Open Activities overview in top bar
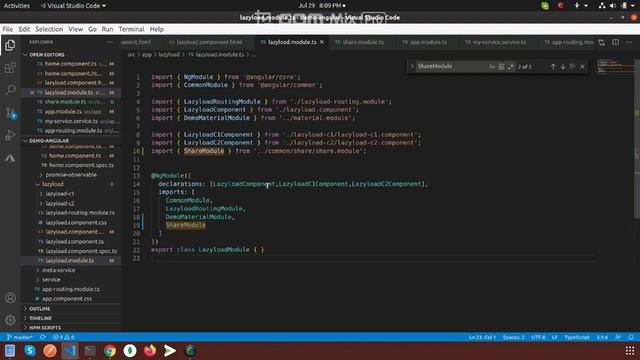 (x=17, y=6)
